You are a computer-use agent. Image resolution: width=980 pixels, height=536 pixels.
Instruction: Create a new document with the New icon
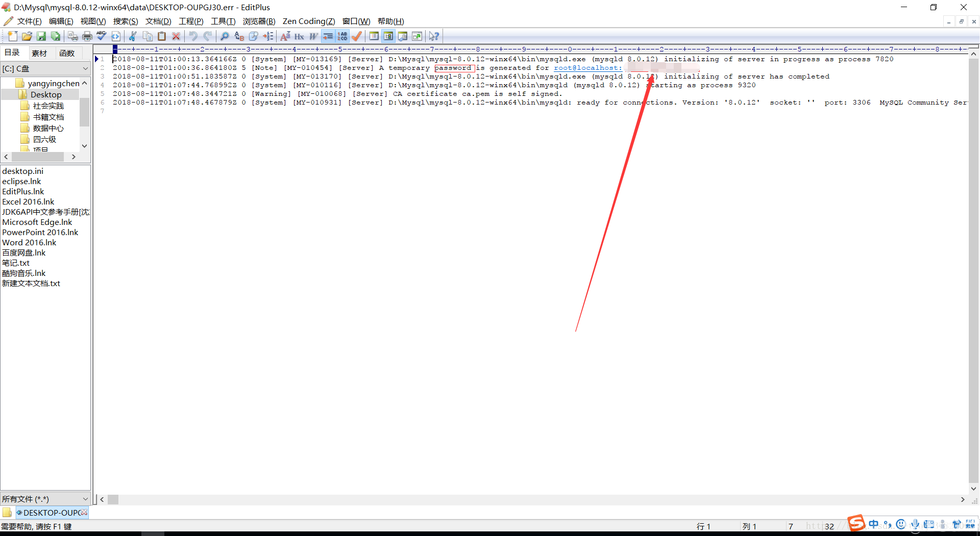(13, 36)
